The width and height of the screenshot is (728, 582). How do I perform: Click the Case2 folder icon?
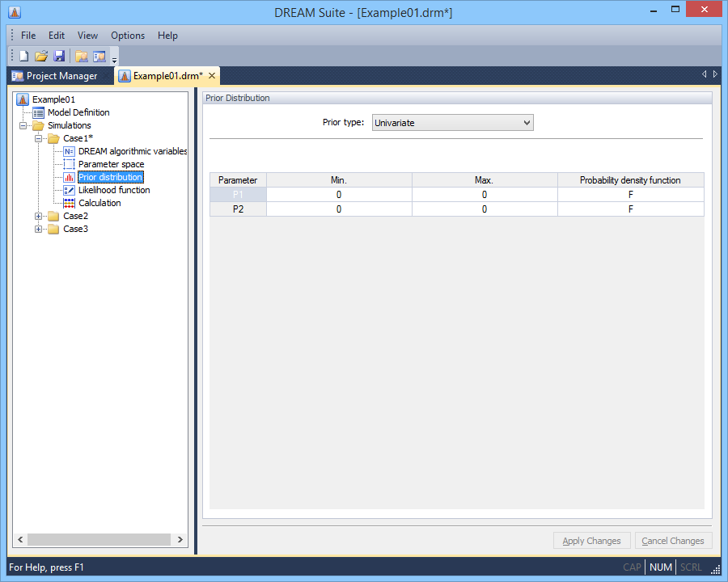point(54,217)
